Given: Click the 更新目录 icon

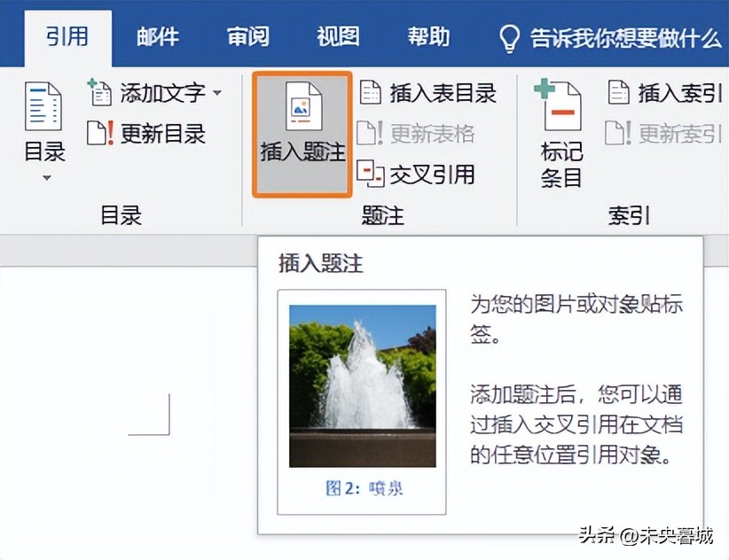Looking at the screenshot, I should (100, 133).
